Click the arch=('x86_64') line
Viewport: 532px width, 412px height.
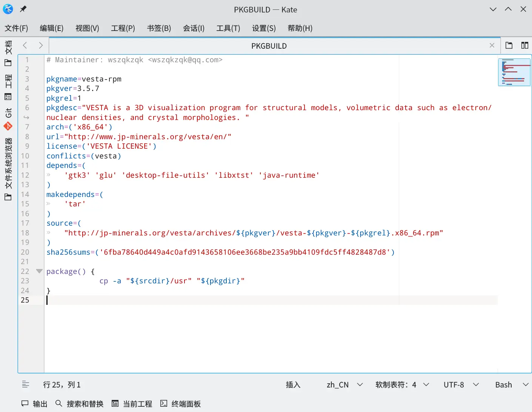tap(79, 127)
